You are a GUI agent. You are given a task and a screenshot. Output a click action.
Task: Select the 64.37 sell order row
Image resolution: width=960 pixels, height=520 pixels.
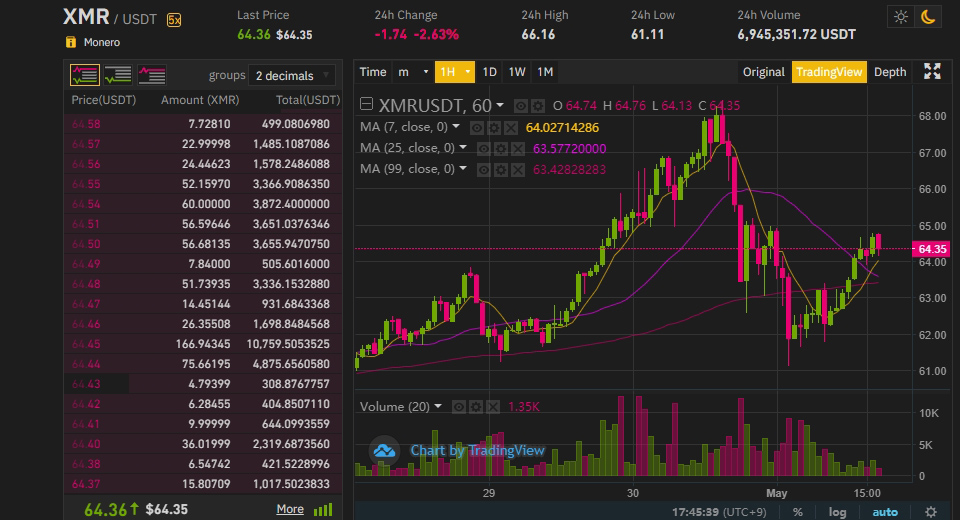(203, 484)
